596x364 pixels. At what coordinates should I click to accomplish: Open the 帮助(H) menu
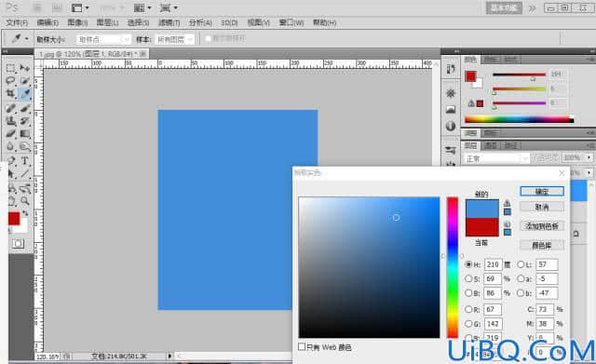pyautogui.click(x=325, y=22)
